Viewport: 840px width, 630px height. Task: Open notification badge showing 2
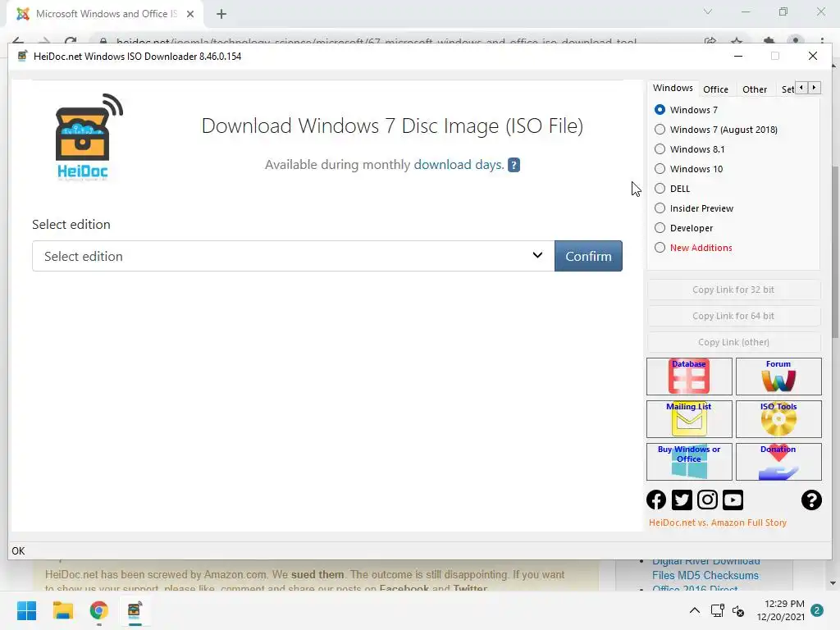coord(816,610)
